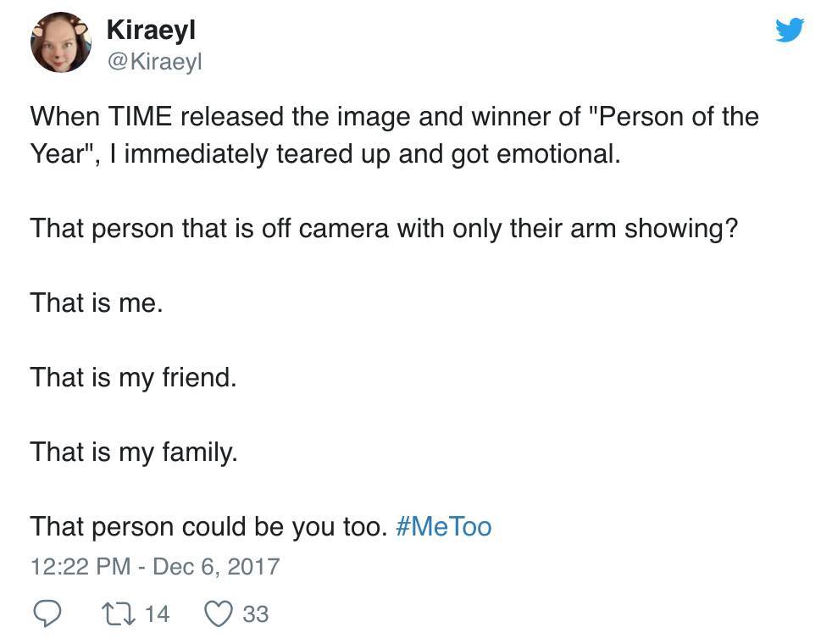Click the reply speech bubble icon
This screenshot has width=832, height=644.
(x=47, y=613)
